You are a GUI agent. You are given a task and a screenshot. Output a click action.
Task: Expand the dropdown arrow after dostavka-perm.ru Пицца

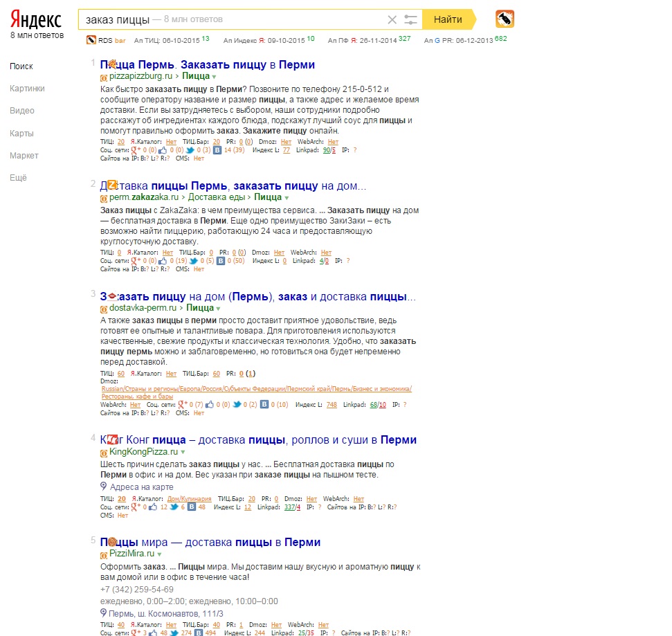pos(218,309)
